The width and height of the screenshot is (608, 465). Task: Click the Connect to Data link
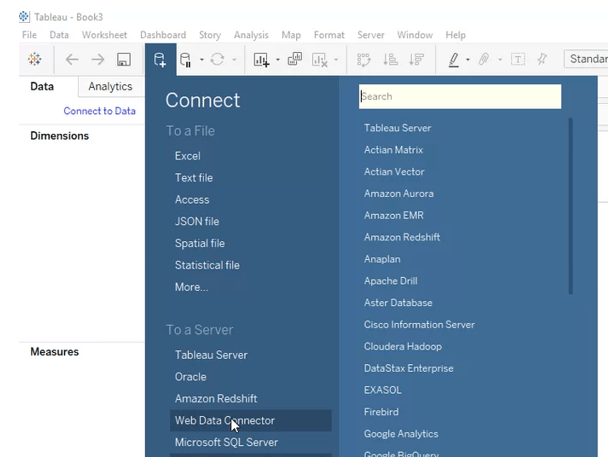[99, 111]
